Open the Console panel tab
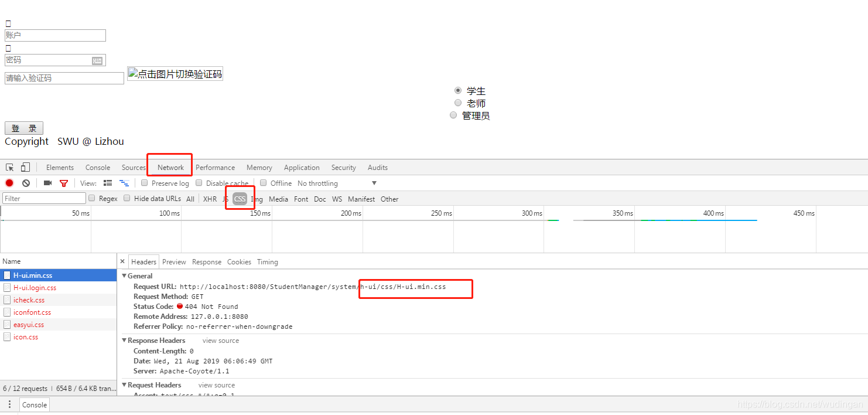This screenshot has width=868, height=415. 98,168
